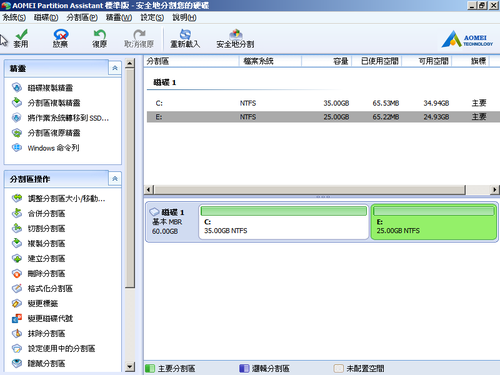
Task: Click partition list horizontal scroll right arrow
Action: click(x=495, y=190)
